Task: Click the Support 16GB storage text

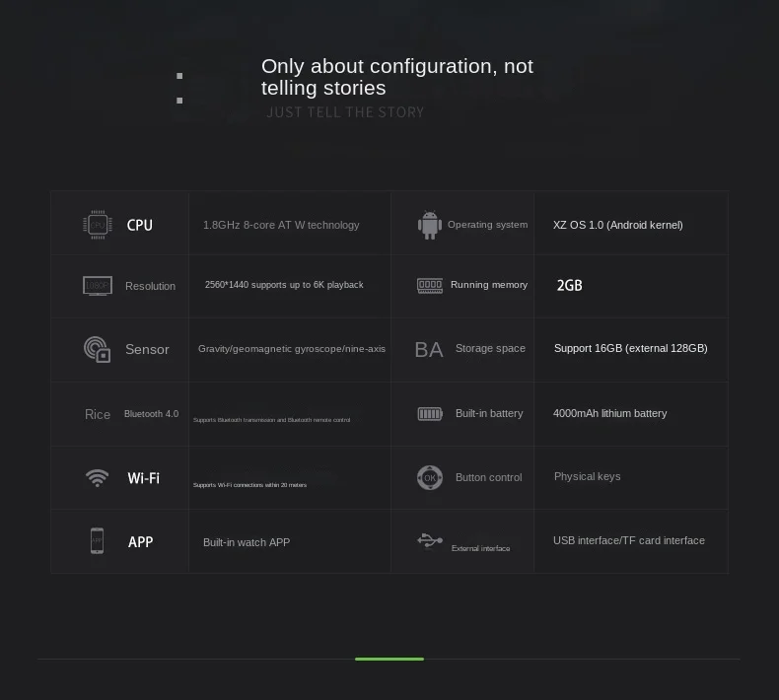Action: tap(630, 348)
